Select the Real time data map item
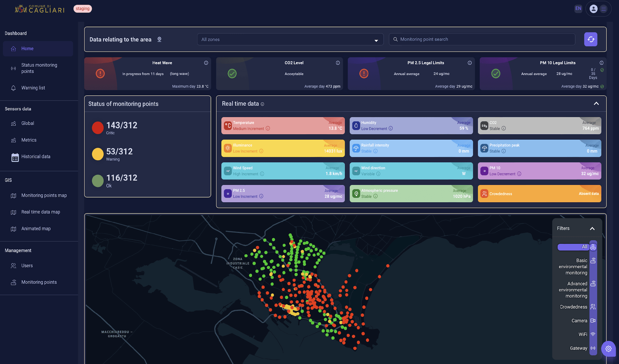The width and height of the screenshot is (619, 364). [41, 212]
